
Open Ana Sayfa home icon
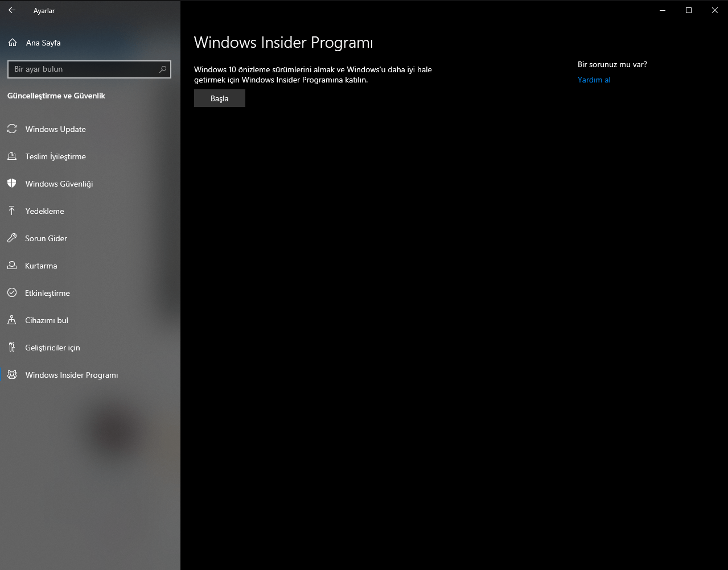(13, 43)
